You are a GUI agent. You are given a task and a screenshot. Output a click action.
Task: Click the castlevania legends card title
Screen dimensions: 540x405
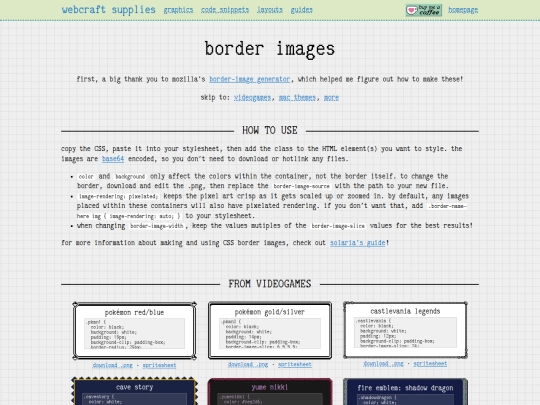(405, 311)
